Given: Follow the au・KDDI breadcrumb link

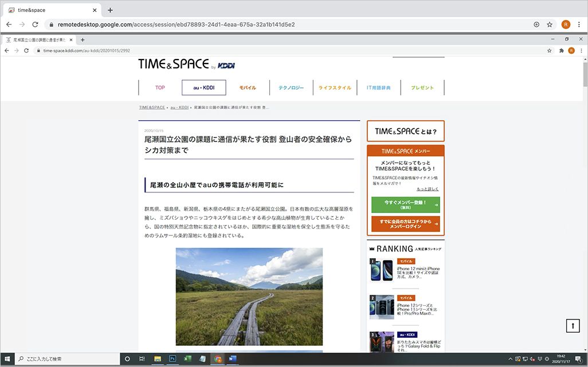Looking at the screenshot, I should (179, 108).
